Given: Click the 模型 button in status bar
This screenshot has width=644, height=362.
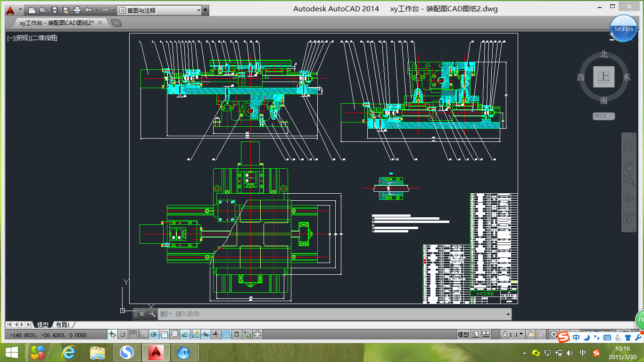Looking at the screenshot, I should (x=463, y=334).
